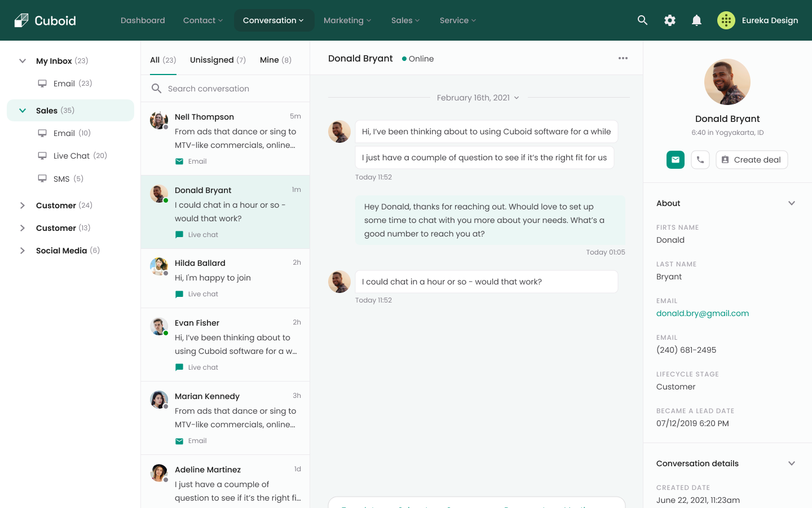Collapse the Sales inbox group
Screen dimensions: 812x508
tap(23, 111)
